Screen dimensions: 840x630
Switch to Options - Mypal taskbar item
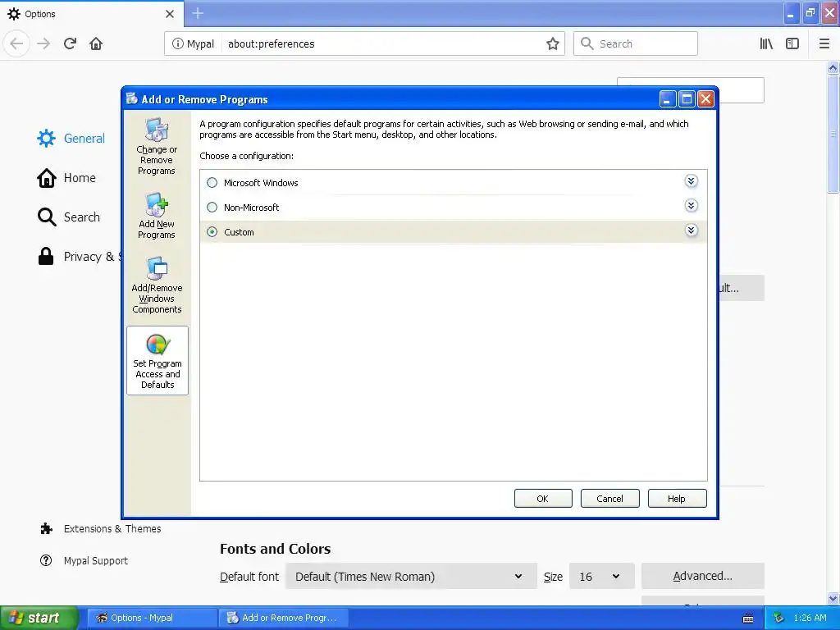click(x=151, y=618)
